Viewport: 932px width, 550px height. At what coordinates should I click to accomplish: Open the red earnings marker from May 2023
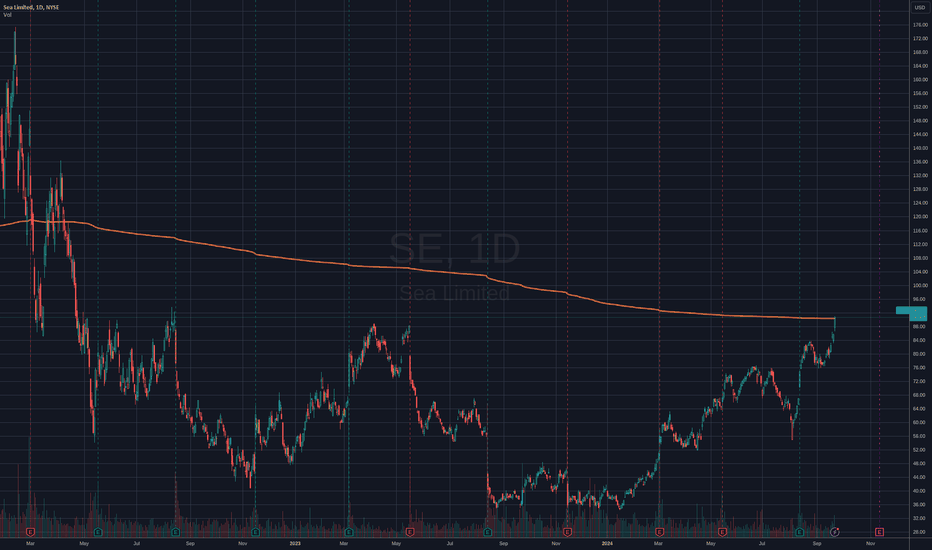click(410, 532)
